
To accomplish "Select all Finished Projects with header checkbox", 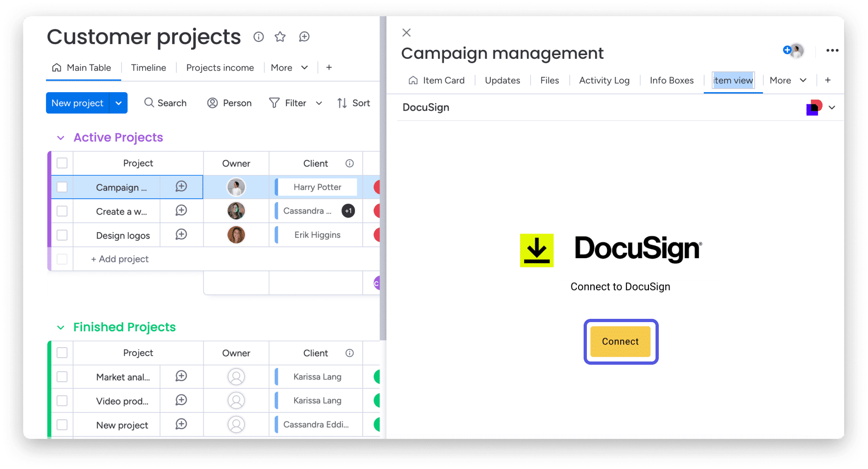I will coord(62,353).
